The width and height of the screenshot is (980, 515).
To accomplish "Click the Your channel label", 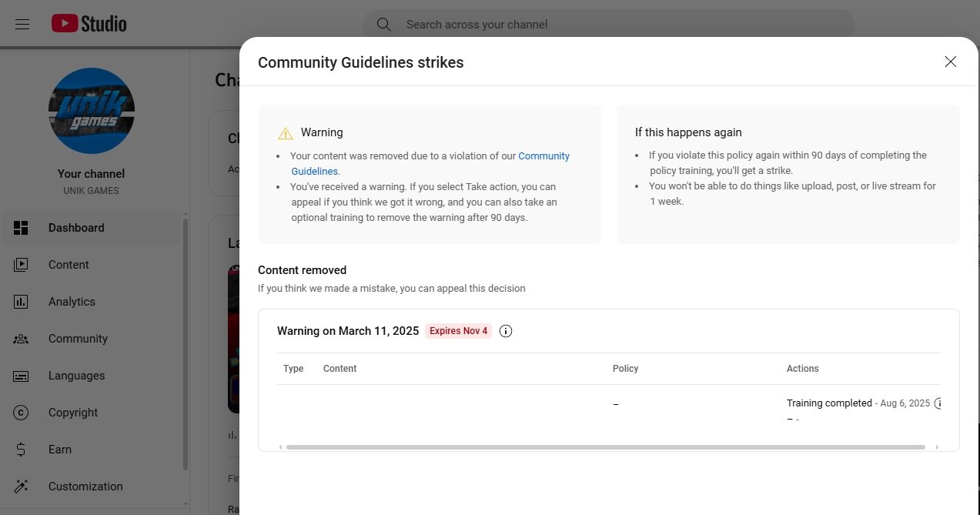I will 91,174.
